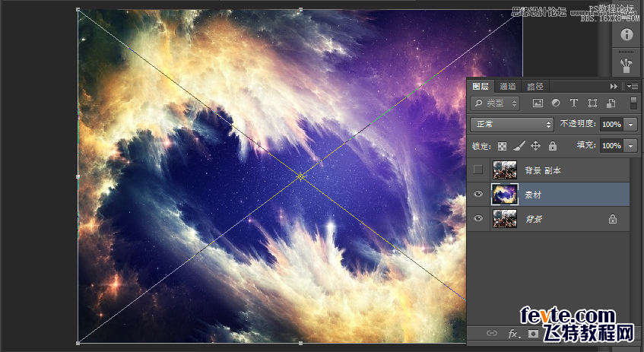Click the add layer style fx button
This screenshot has width=644, height=352.
tap(512, 334)
